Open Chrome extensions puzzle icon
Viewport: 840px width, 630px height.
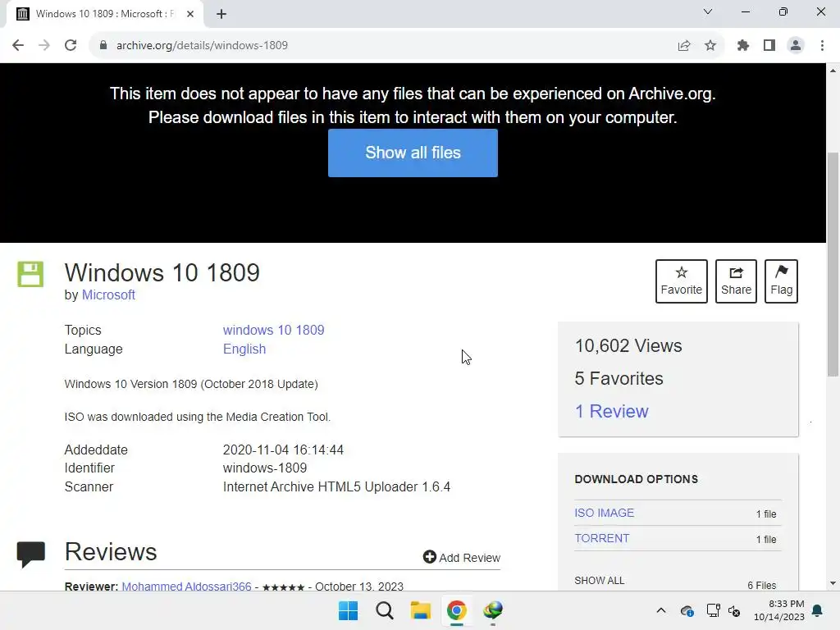tap(743, 46)
